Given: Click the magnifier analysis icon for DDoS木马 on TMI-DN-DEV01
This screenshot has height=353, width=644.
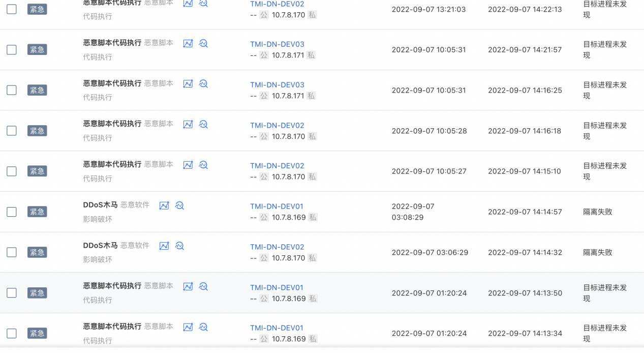Looking at the screenshot, I should [179, 205].
